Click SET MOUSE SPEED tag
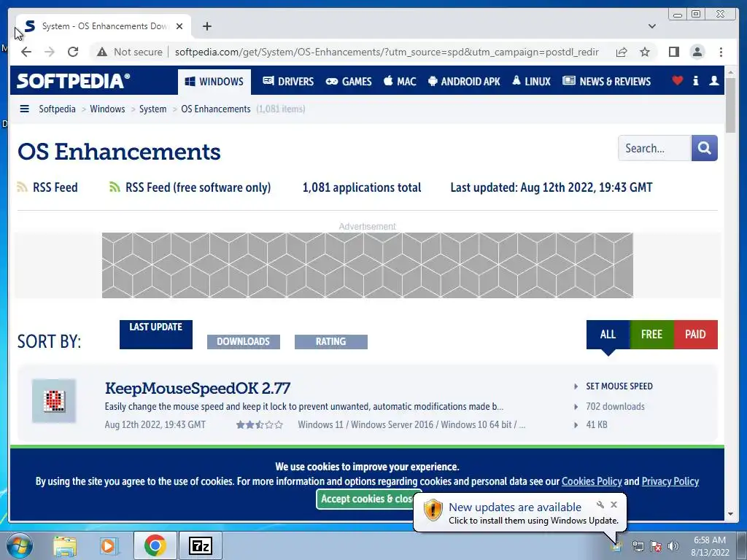Image resolution: width=747 pixels, height=560 pixels. [x=619, y=386]
